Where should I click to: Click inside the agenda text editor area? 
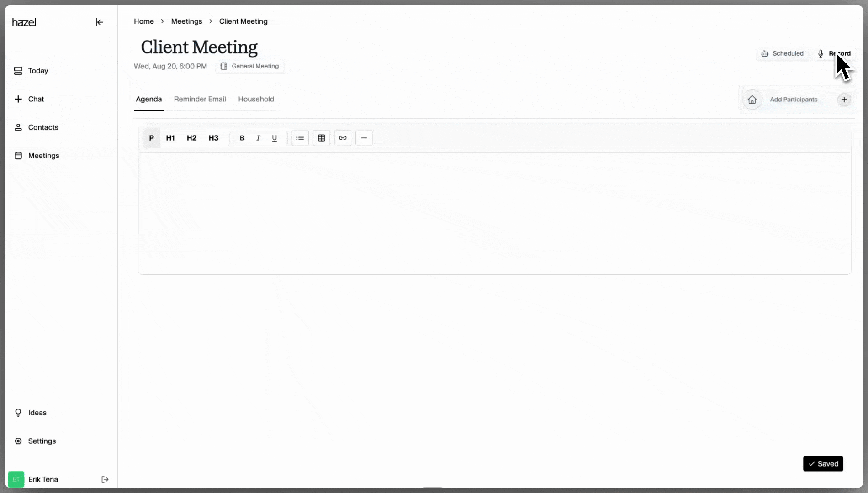click(x=494, y=214)
